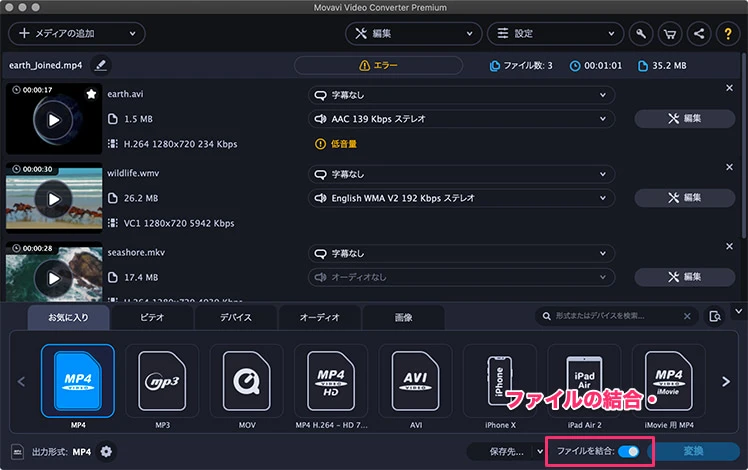Open English WMA V2 192 Kbps audio dropdown
Image resolution: width=748 pixels, height=470 pixels.
(x=461, y=198)
